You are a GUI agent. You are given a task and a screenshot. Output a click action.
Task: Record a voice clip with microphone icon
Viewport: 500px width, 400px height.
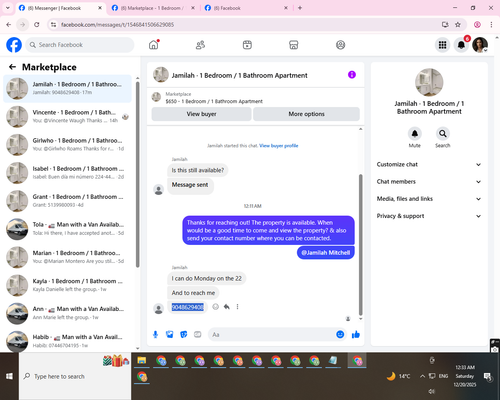(x=155, y=334)
